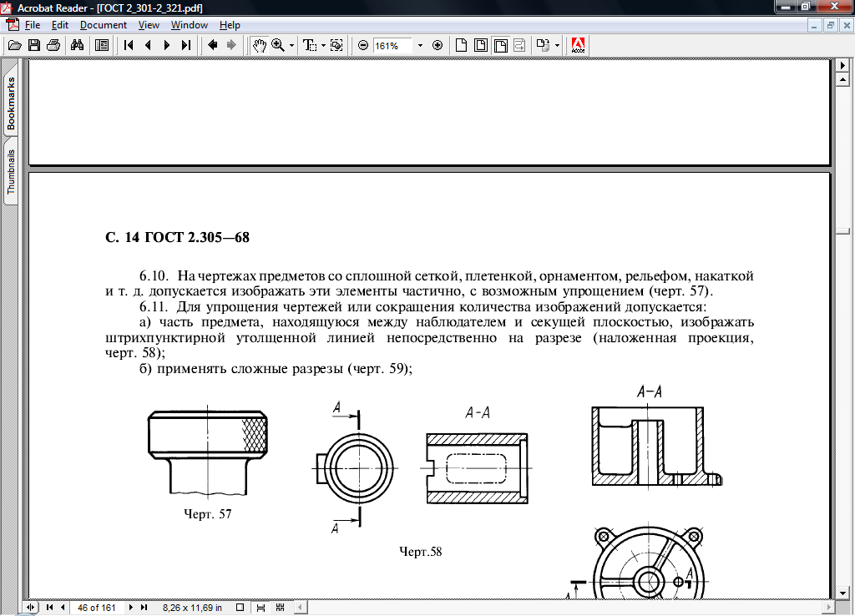The image size is (855, 616).
Task: Click the Zoom Out minus button
Action: (363, 45)
